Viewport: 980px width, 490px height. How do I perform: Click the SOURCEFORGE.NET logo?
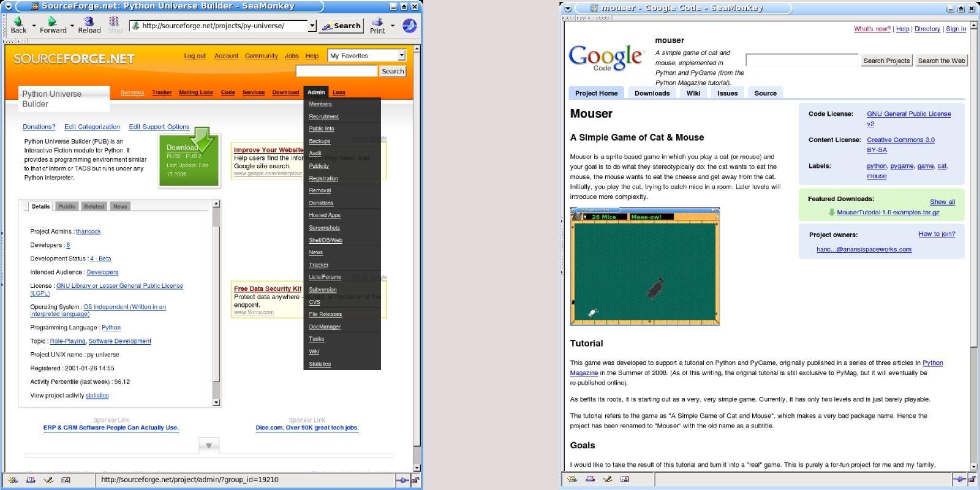pyautogui.click(x=74, y=59)
